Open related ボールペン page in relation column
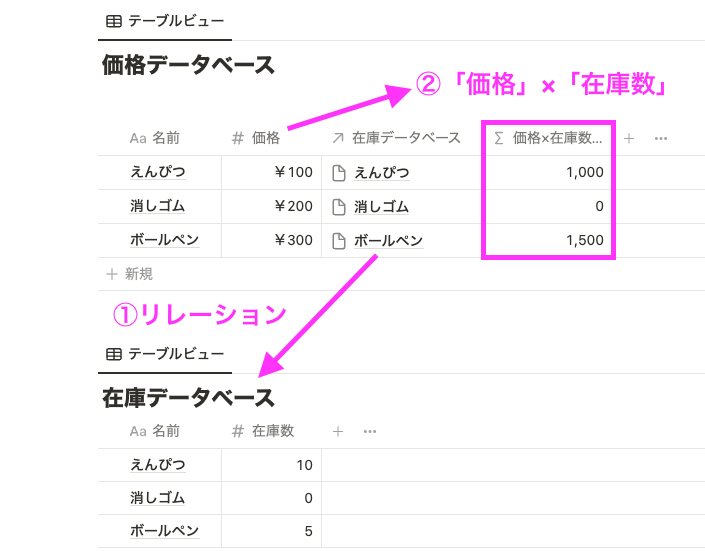Viewport: 705px width, 551px height. 388,241
